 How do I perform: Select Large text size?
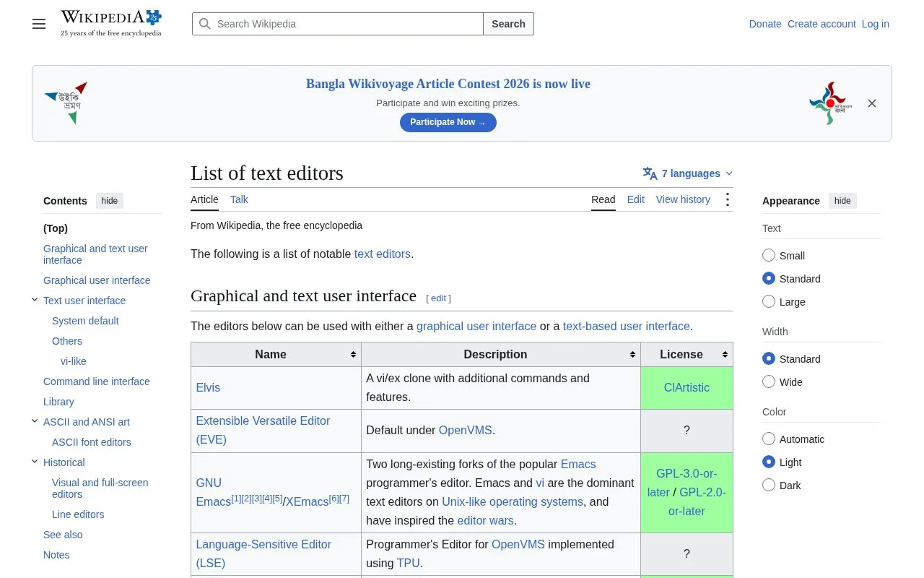pyautogui.click(x=769, y=301)
